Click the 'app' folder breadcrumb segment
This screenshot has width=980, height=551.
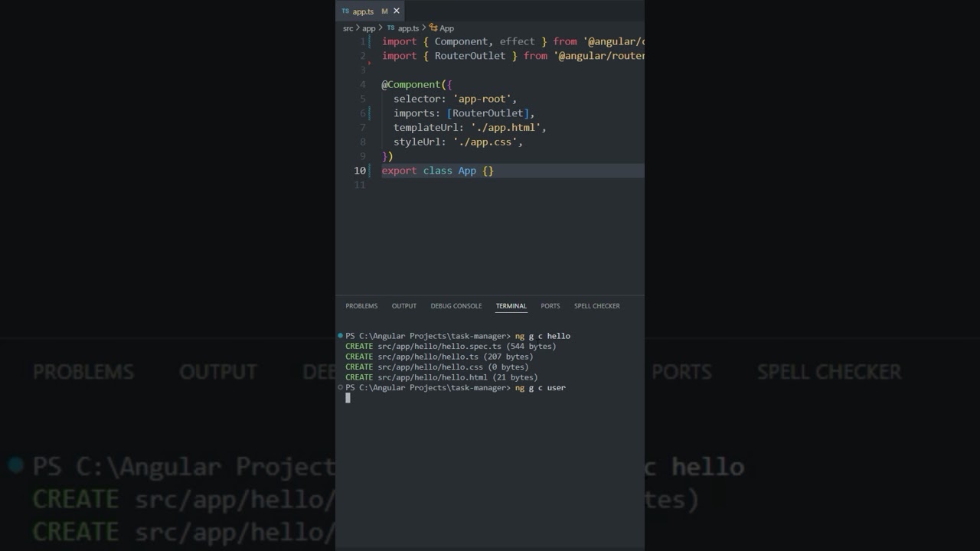tap(369, 28)
